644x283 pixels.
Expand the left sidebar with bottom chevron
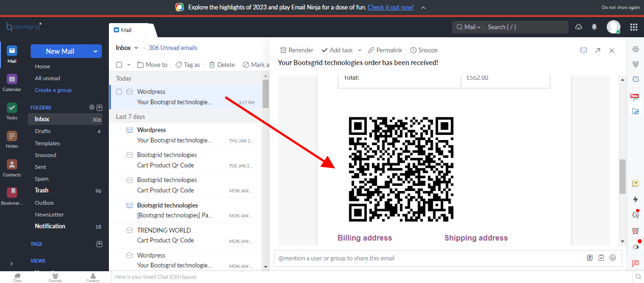coord(12,264)
